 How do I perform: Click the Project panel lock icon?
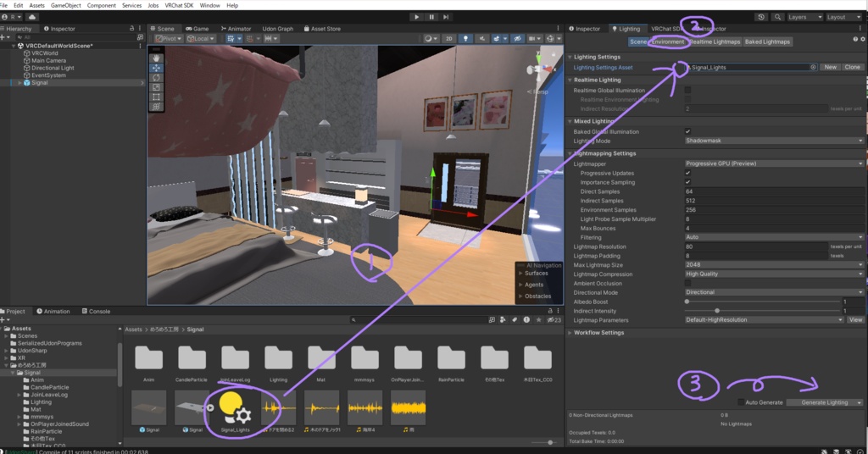coord(549,311)
